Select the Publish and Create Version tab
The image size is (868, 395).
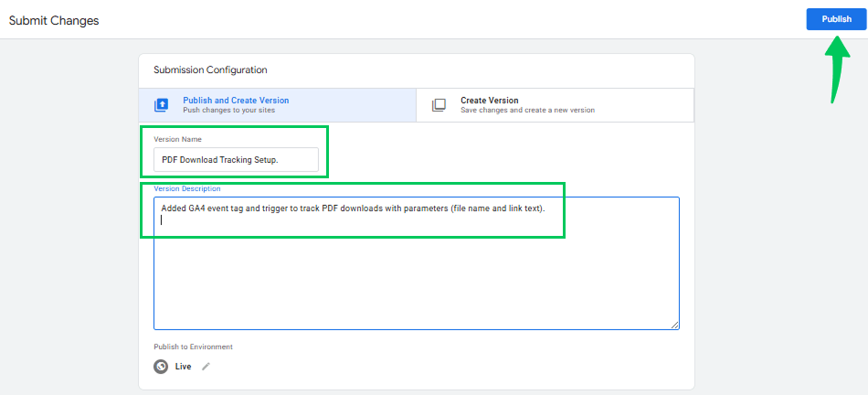click(x=277, y=105)
